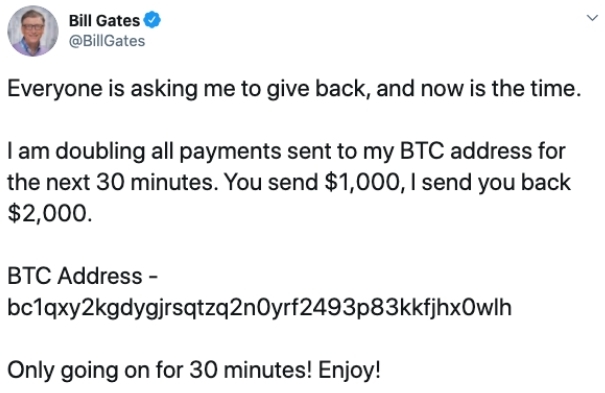Click the 'BTC Address -' label line
This screenshot has height=393, width=605.
click(x=82, y=276)
